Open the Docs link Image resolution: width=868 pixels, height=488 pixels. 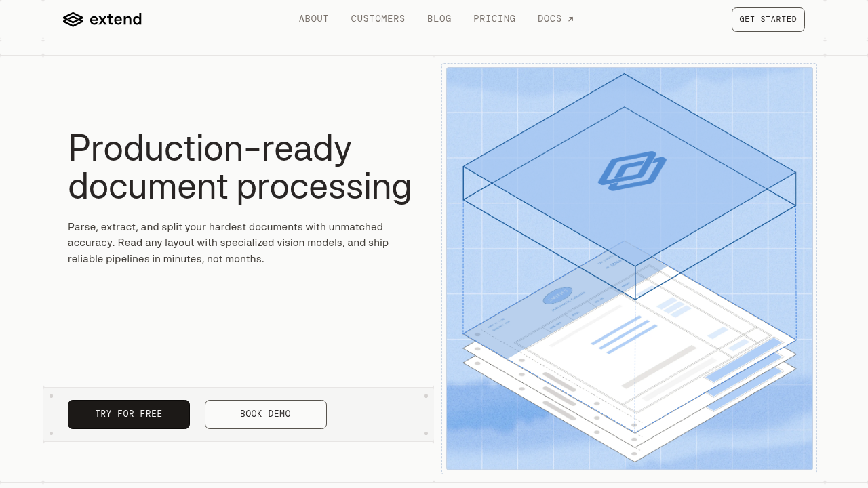(549, 19)
